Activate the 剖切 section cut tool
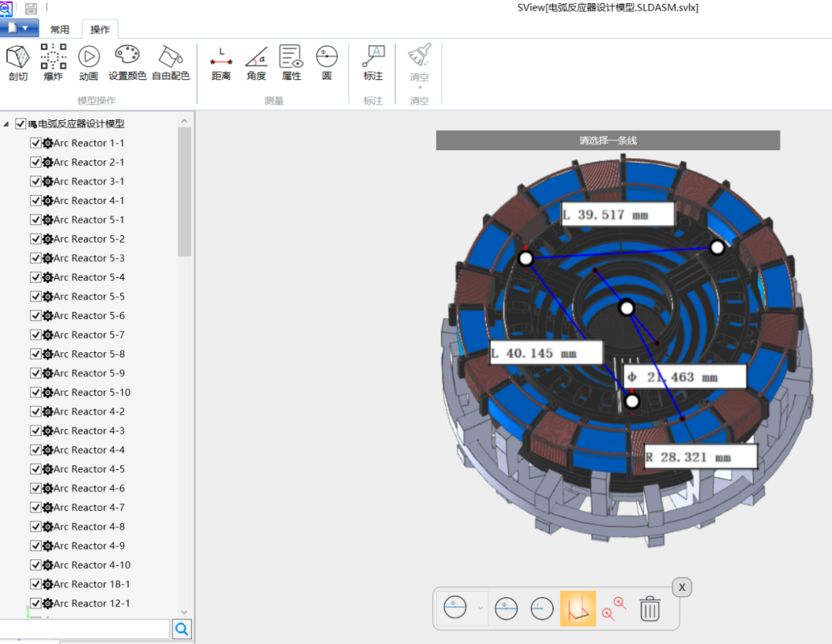The image size is (832, 644). (18, 62)
